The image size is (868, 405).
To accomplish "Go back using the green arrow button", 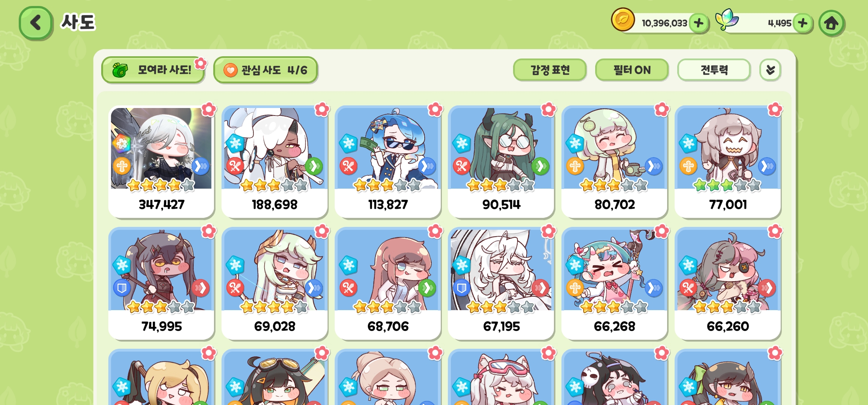I will [36, 23].
